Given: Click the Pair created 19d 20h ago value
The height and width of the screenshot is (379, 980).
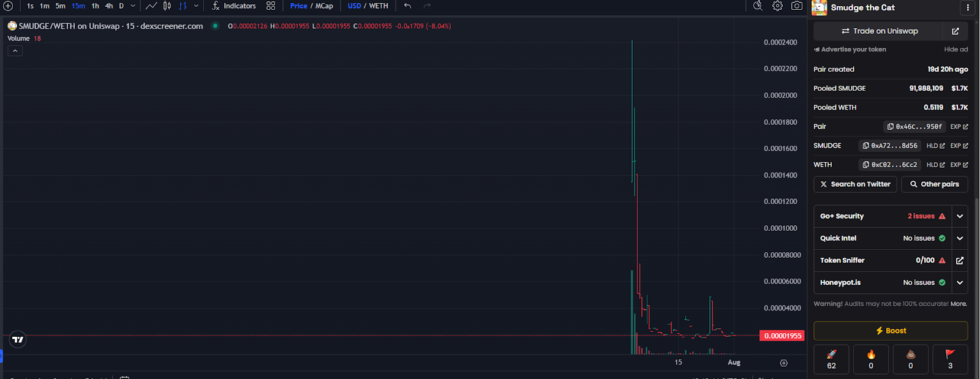Looking at the screenshot, I should [x=948, y=69].
